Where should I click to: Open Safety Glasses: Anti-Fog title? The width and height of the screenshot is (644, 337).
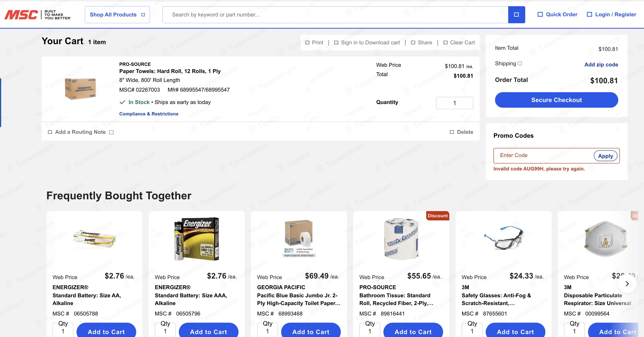point(496,299)
